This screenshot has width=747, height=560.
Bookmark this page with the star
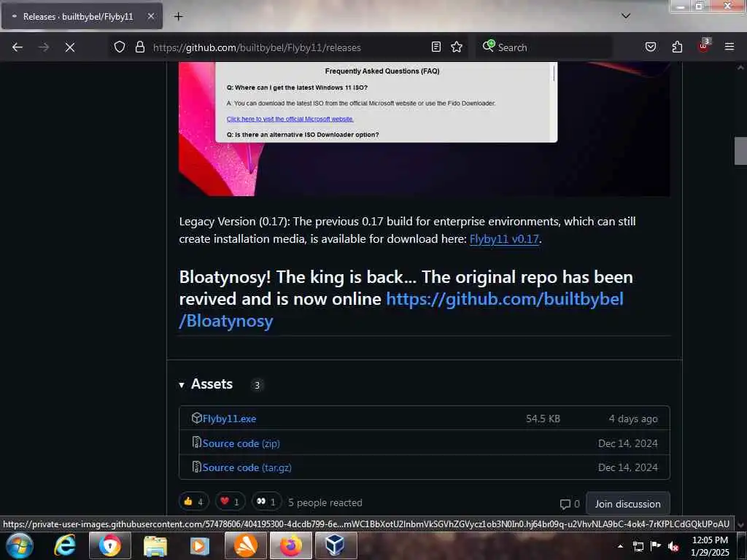click(x=457, y=47)
